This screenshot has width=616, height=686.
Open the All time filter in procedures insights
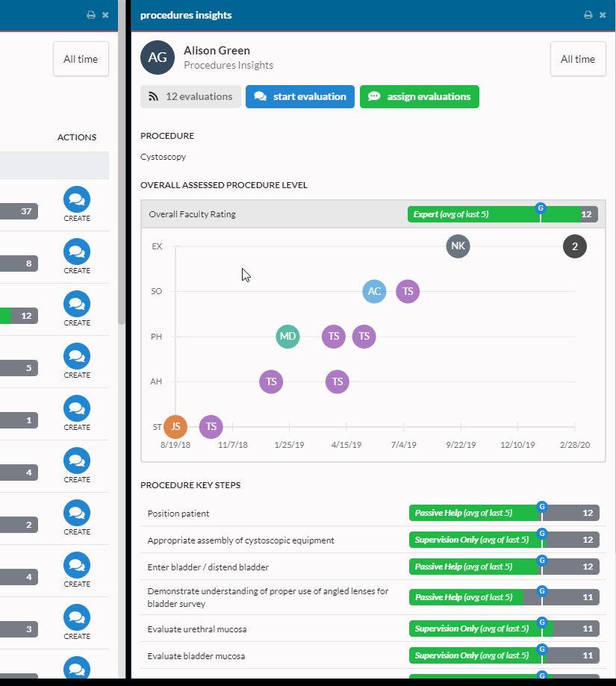coord(578,59)
